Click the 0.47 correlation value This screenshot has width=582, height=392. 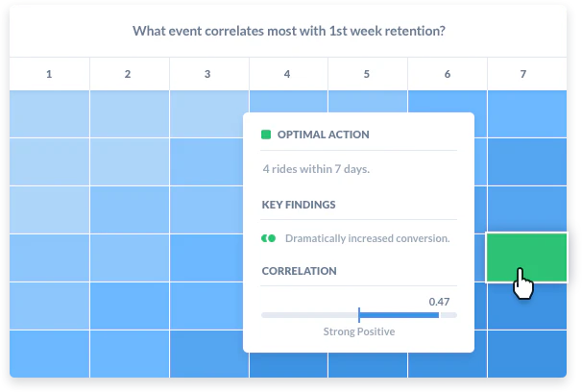click(439, 302)
